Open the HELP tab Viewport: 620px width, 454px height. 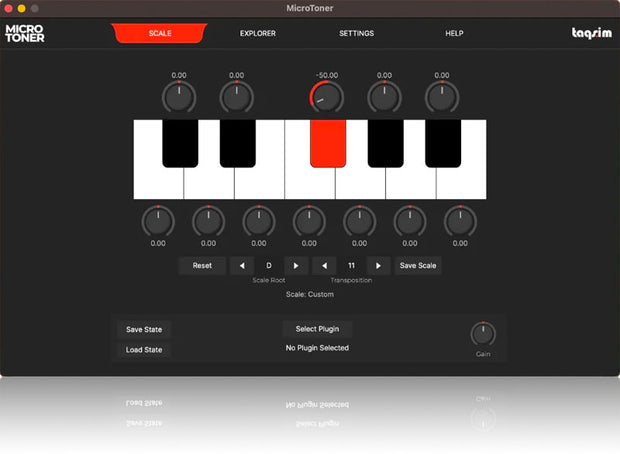click(454, 33)
